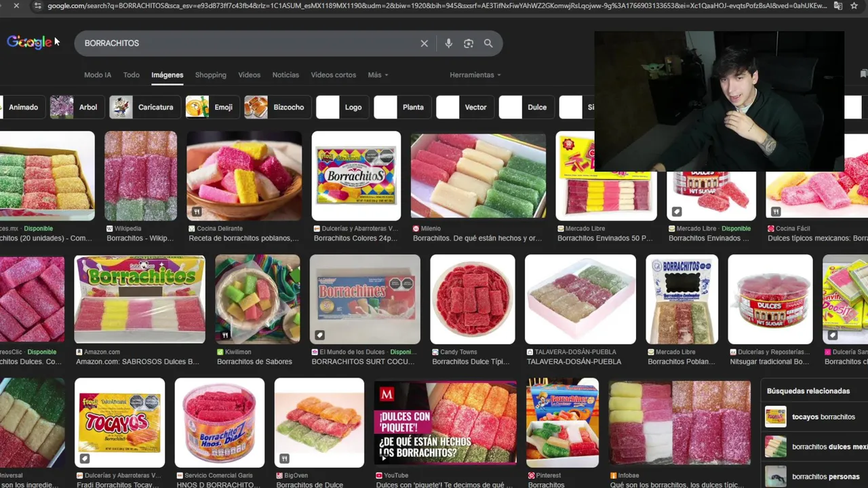
Task: Click product tag badge on Borrachines image
Action: pos(319,335)
